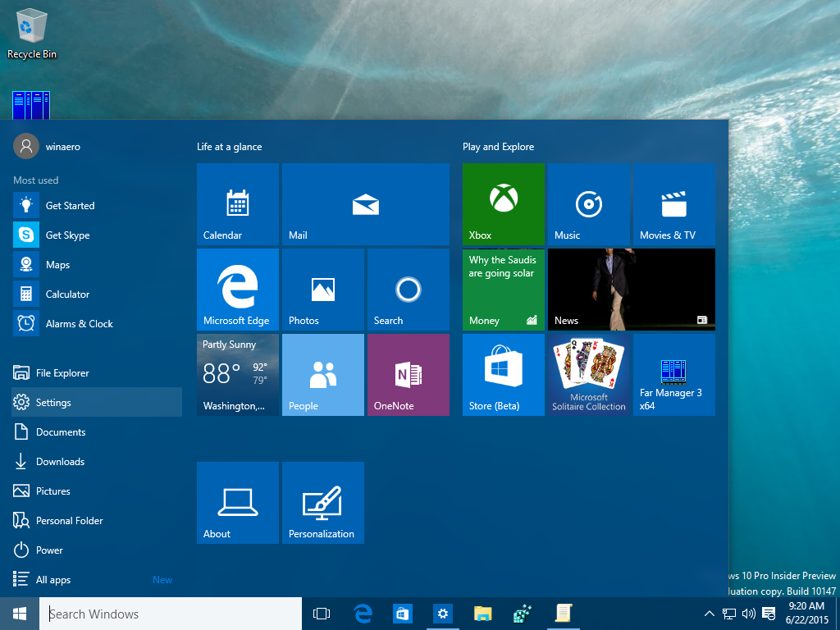Open Action Center from the system tray
This screenshot has width=840, height=630.
769,613
